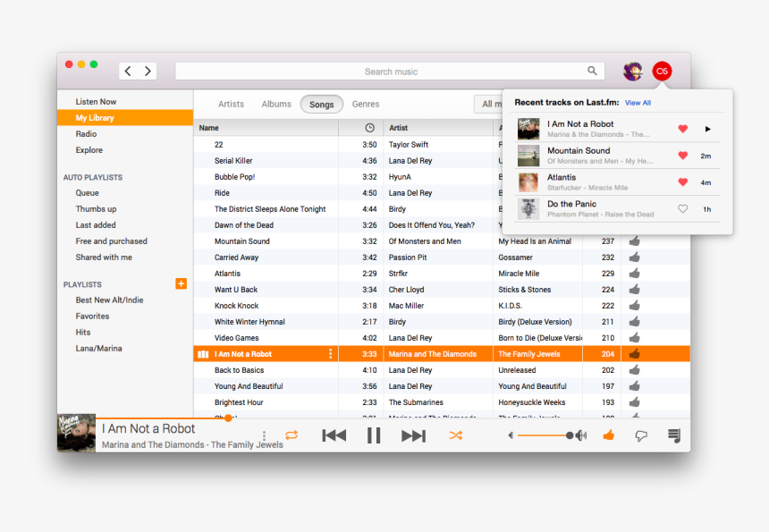Screen dimensions: 769x532
Task: Unlike Atlantis by clicking its red heart
Action: 682,180
